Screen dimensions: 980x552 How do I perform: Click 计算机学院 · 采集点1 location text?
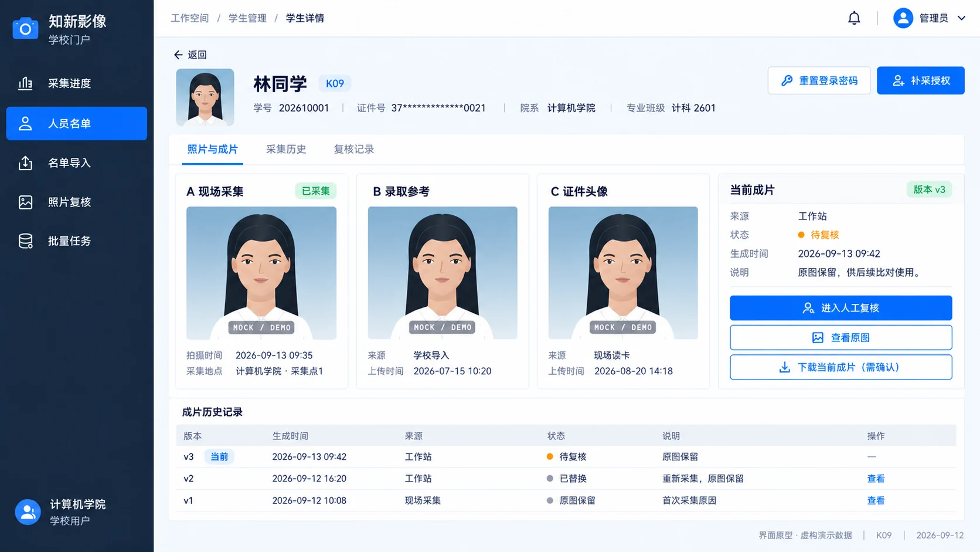(280, 371)
